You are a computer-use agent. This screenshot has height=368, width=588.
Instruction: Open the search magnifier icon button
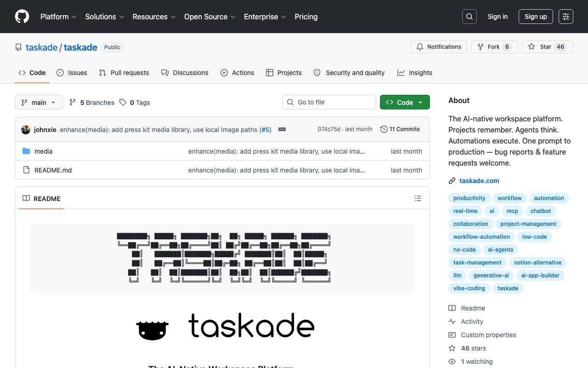coord(469,17)
